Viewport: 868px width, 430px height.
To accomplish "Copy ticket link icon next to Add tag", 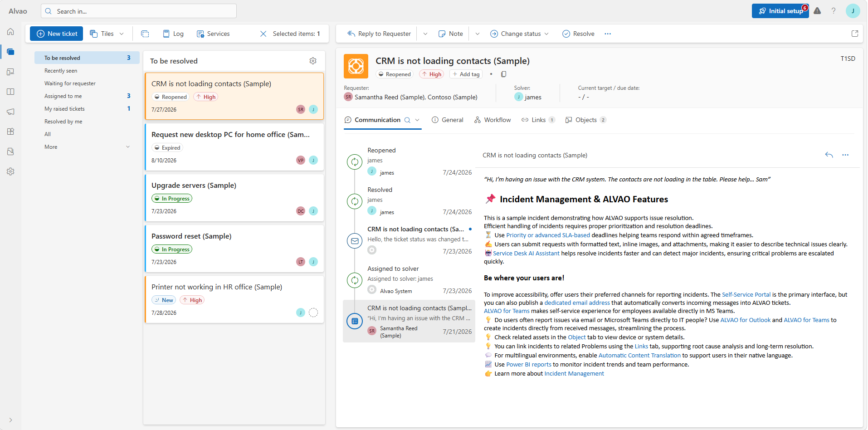I will [x=503, y=74].
